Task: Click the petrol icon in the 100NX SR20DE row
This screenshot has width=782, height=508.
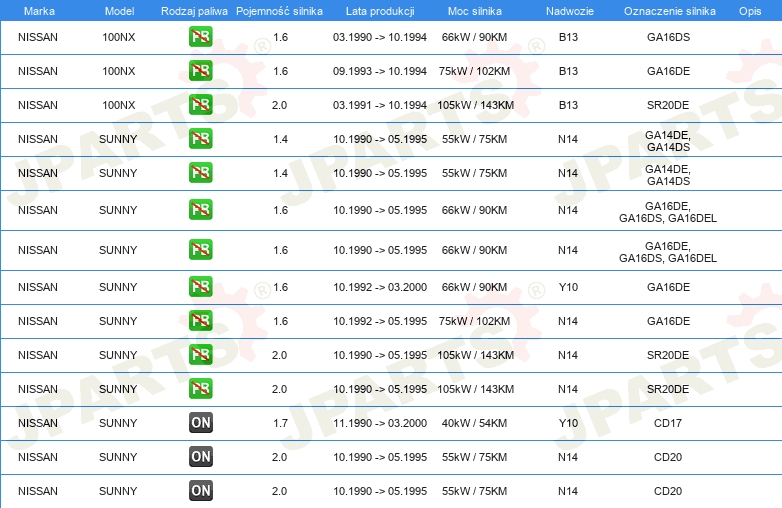Action: [200, 105]
